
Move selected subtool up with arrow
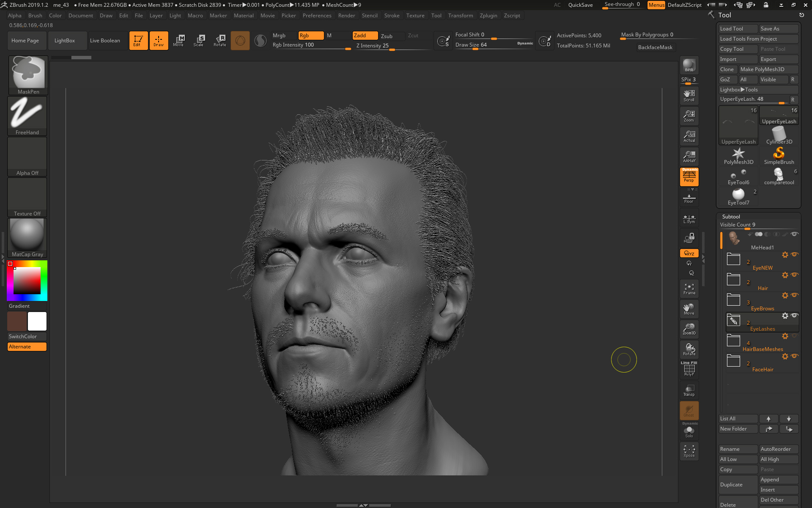coord(768,419)
